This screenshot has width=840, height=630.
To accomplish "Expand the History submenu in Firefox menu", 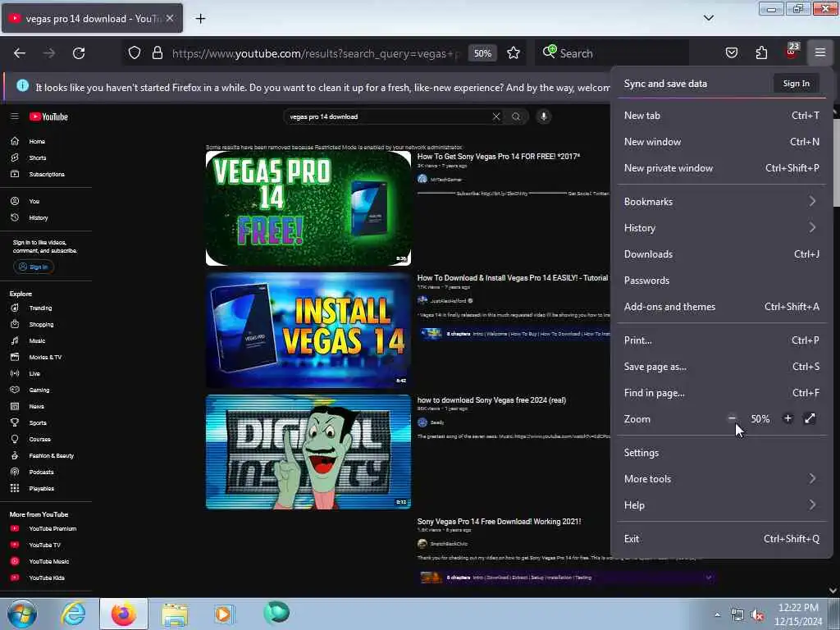I will coord(721,228).
